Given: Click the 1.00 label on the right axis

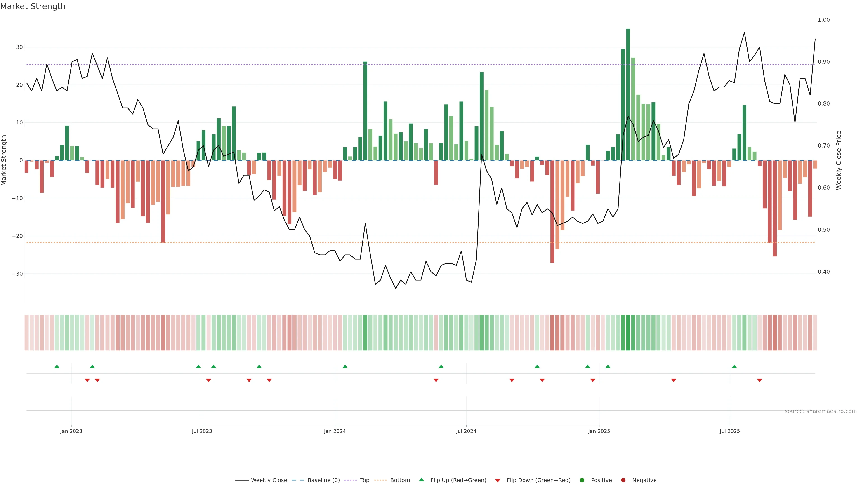Looking at the screenshot, I should coord(823,20).
